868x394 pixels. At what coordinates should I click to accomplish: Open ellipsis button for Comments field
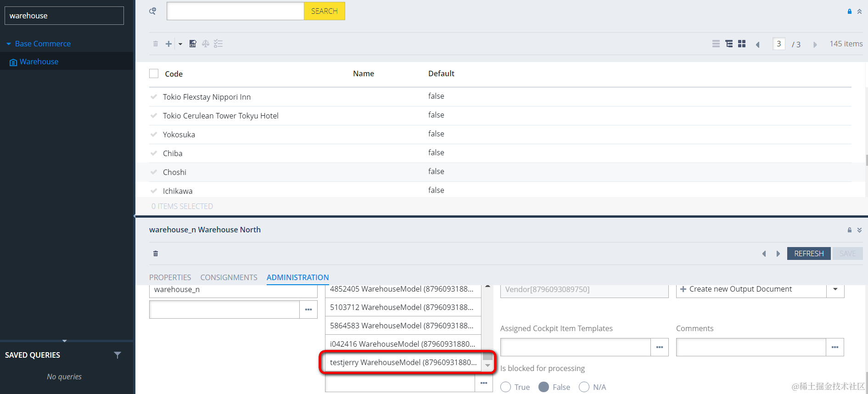(835, 347)
